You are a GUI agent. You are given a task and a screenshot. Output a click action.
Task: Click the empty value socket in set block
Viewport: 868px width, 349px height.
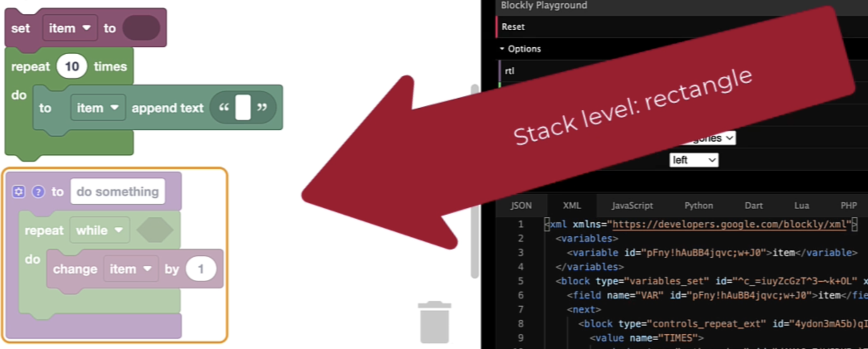[141, 28]
